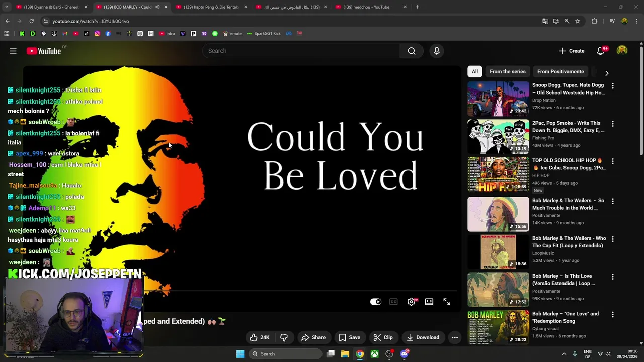Viewport: 644px width, 362px height.
Task: Like the video with thumbs up
Action: click(x=260, y=337)
